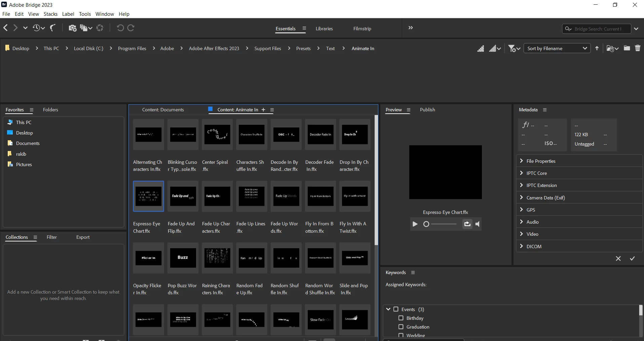The image size is (644, 341).
Task: Switch to the Publish tab
Action: click(x=427, y=110)
